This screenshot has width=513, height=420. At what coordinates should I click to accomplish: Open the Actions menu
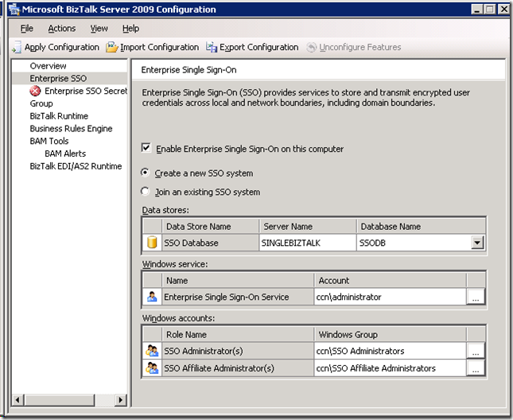pos(62,29)
